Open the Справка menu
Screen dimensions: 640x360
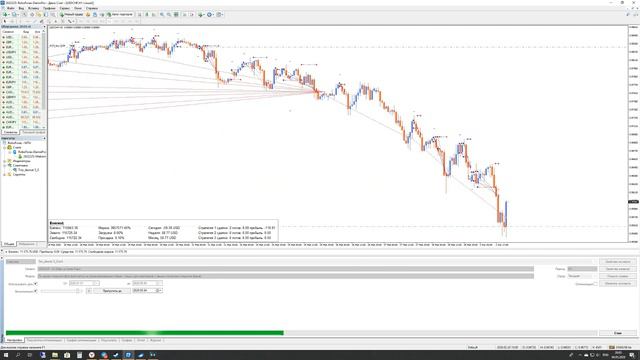pos(92,8)
